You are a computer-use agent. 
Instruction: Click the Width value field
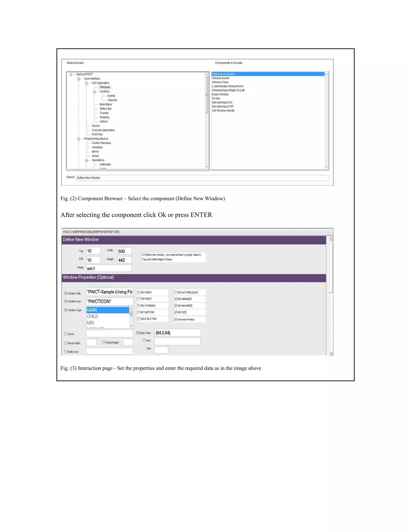[x=124, y=251]
